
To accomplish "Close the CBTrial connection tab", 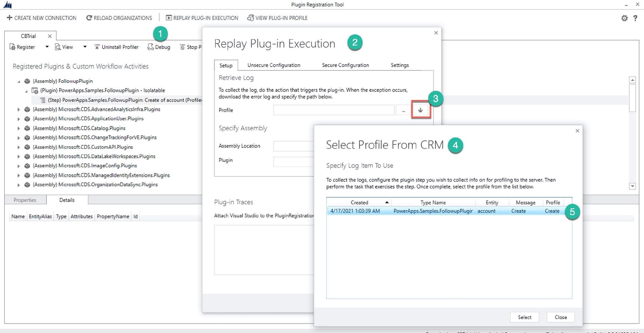I will click(x=50, y=36).
